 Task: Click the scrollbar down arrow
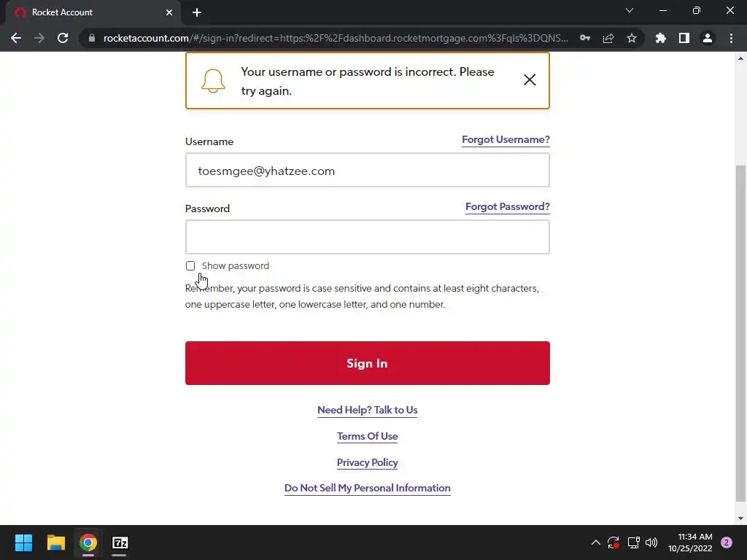[740, 518]
